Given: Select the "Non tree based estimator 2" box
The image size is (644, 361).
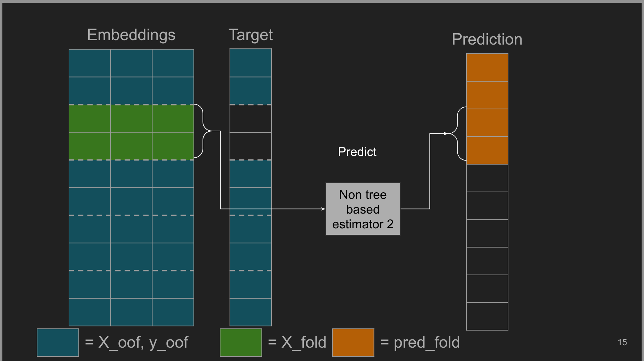Looking at the screenshot, I should click(x=363, y=209).
